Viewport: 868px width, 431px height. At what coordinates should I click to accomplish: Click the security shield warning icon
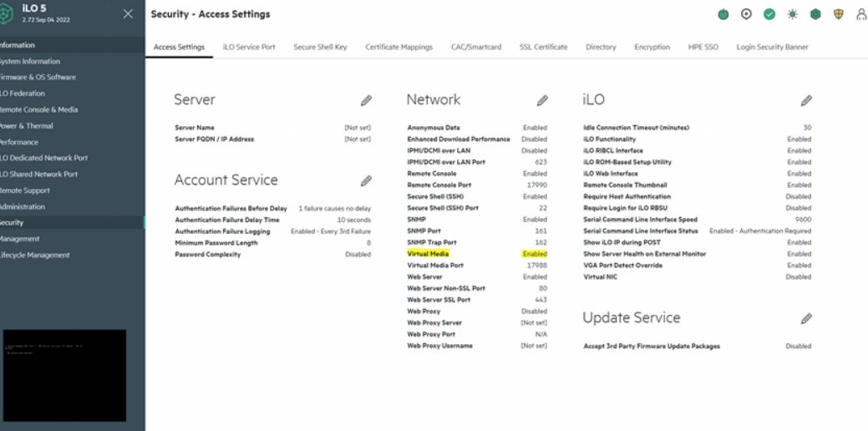click(x=839, y=14)
